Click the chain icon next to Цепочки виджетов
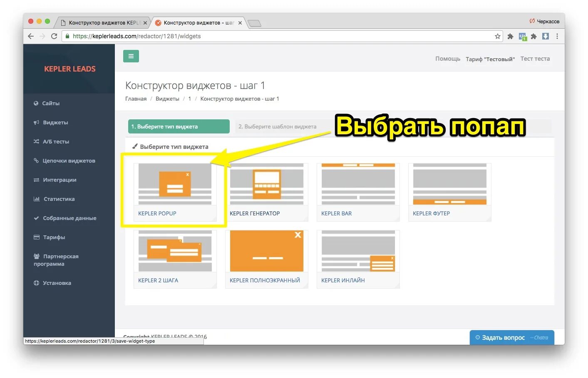 [36, 161]
